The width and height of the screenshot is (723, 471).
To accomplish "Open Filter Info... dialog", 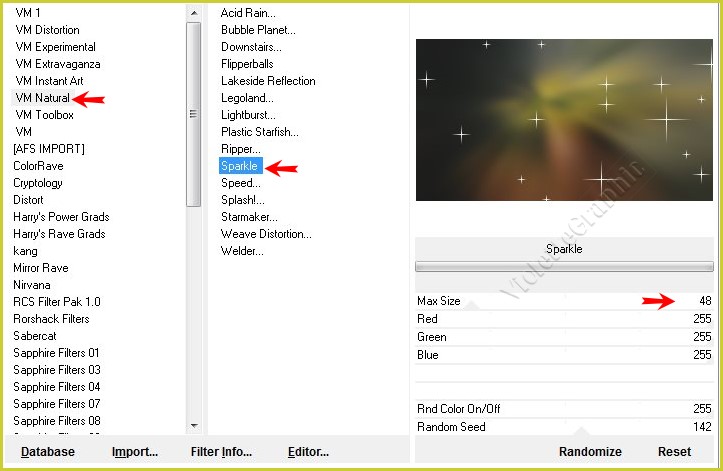I will (x=221, y=452).
